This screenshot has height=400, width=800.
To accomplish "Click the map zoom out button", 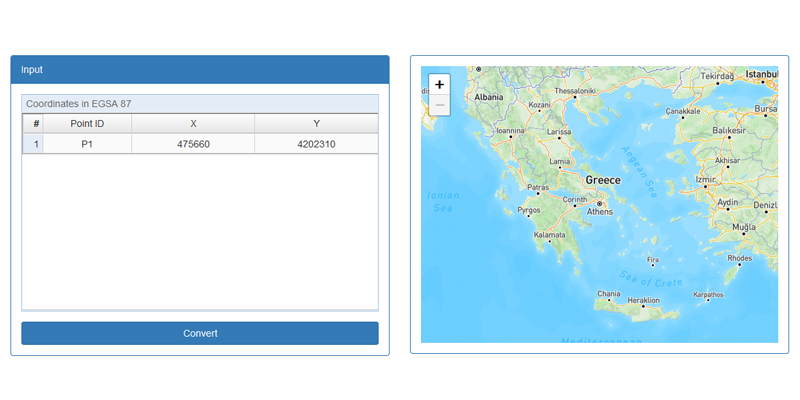I will 439,105.
